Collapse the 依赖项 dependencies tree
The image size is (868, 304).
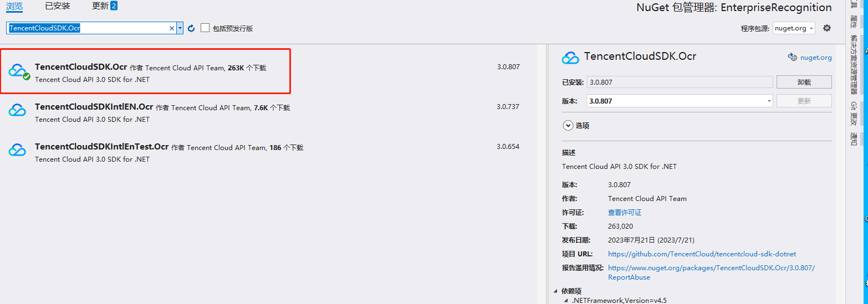(555, 291)
